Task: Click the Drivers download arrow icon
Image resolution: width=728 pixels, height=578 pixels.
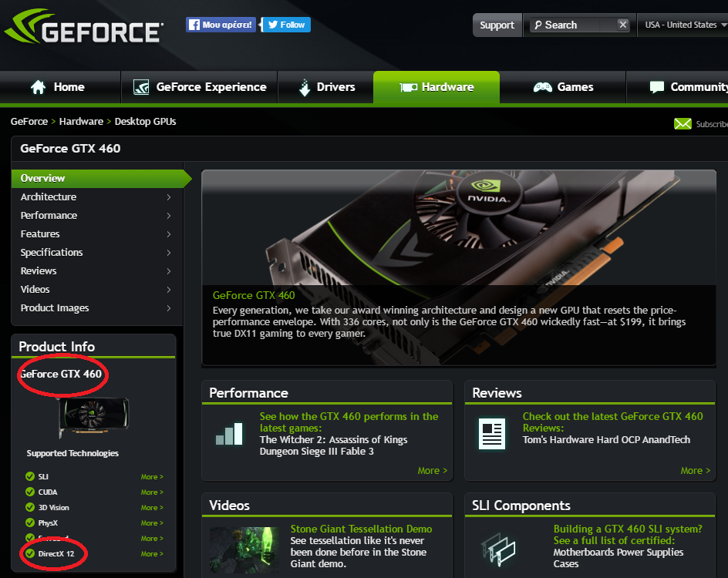Action: tap(305, 87)
